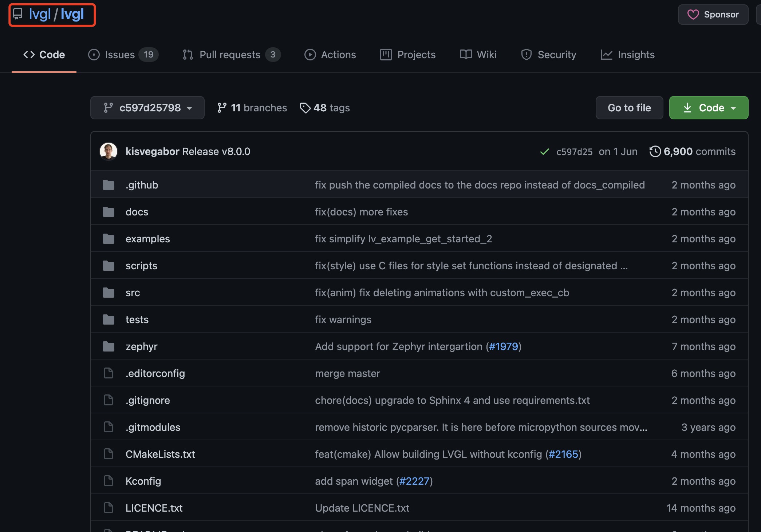Open the zephyr folder
This screenshot has width=761, height=532.
click(142, 346)
